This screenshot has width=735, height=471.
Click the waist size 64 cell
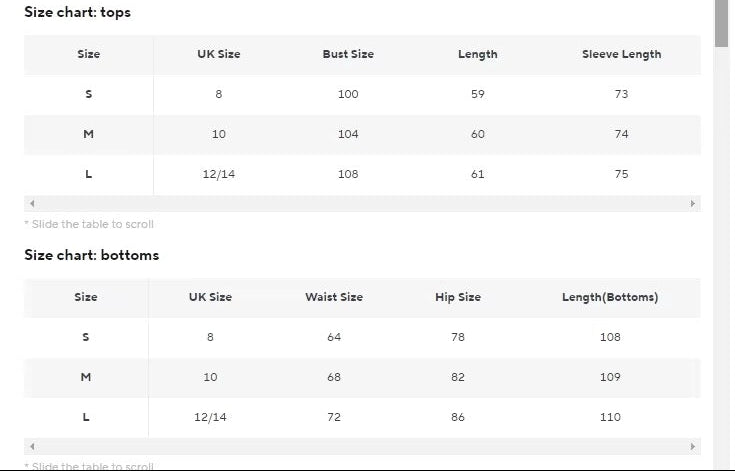click(x=334, y=337)
